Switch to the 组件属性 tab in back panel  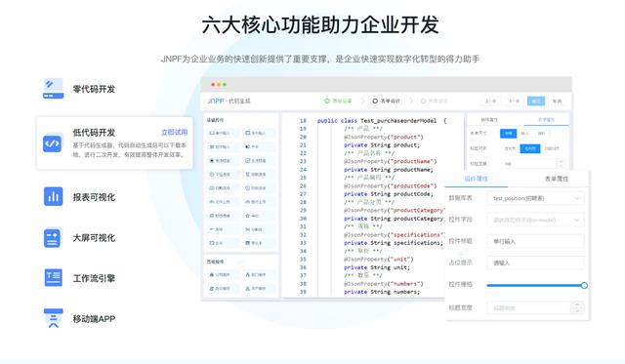489,119
